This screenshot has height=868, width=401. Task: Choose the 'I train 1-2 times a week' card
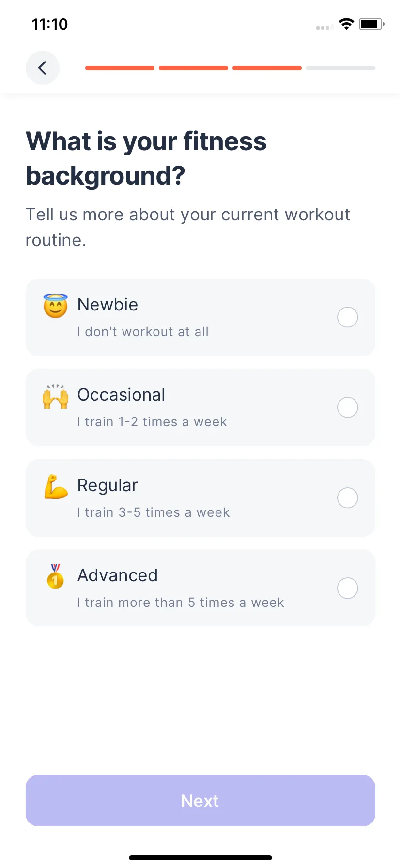click(x=200, y=407)
